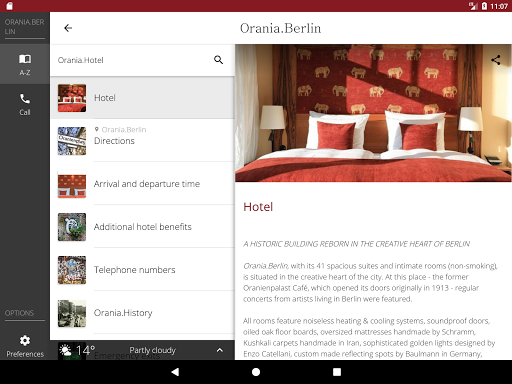Tap the ORANIA.BERLIN sidebar header
The width and height of the screenshot is (512, 384).
24,27
